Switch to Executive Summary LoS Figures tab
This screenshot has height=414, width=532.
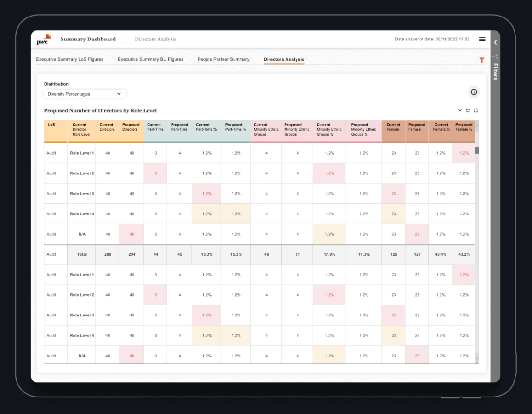coord(69,59)
